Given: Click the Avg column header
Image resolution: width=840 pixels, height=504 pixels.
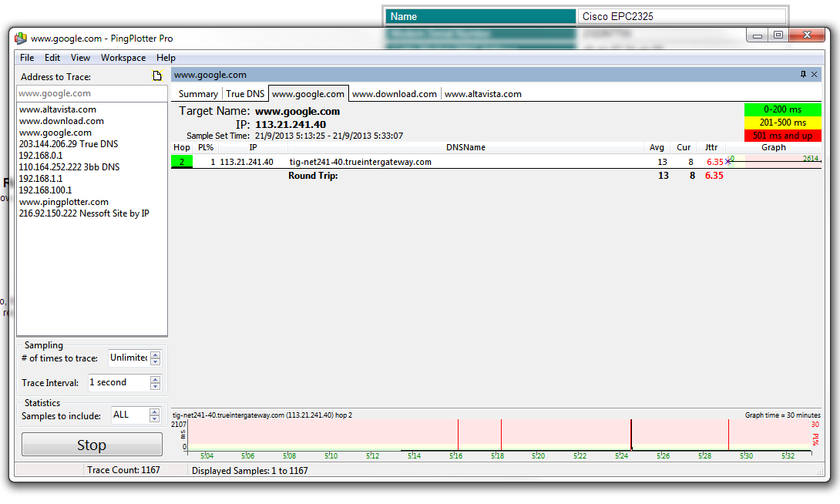Looking at the screenshot, I should (657, 147).
